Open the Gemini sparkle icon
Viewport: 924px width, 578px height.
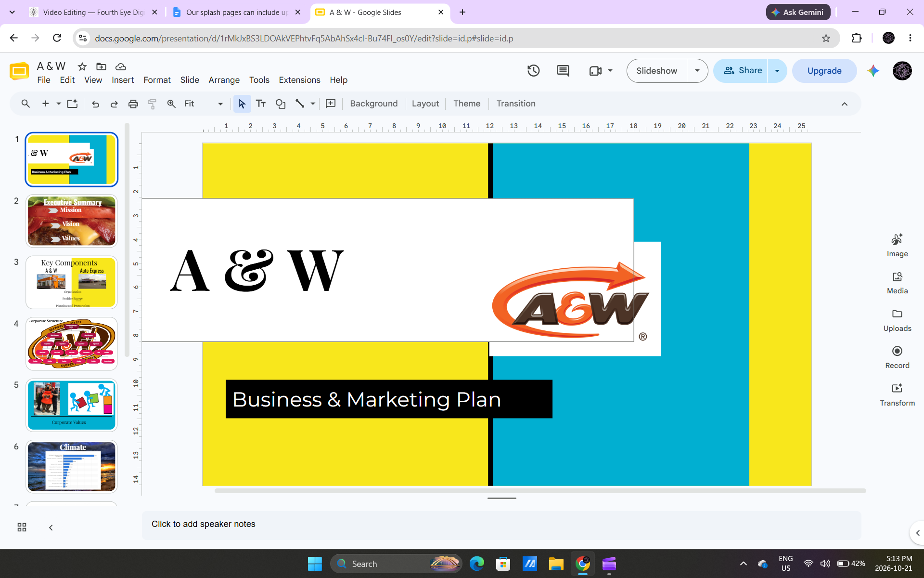tap(873, 71)
